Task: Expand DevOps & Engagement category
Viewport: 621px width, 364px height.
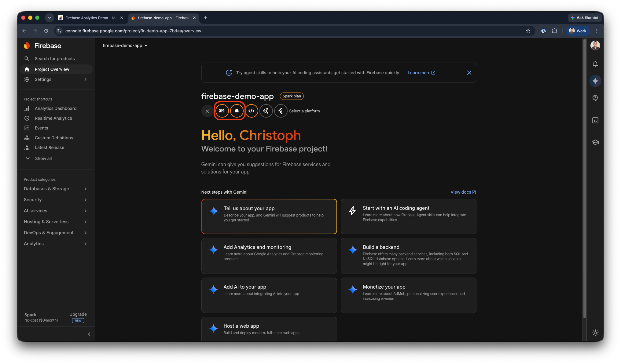Action: pyautogui.click(x=56, y=233)
